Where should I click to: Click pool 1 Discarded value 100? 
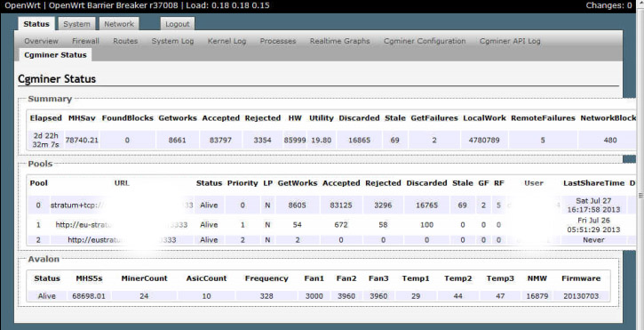pyautogui.click(x=426, y=225)
